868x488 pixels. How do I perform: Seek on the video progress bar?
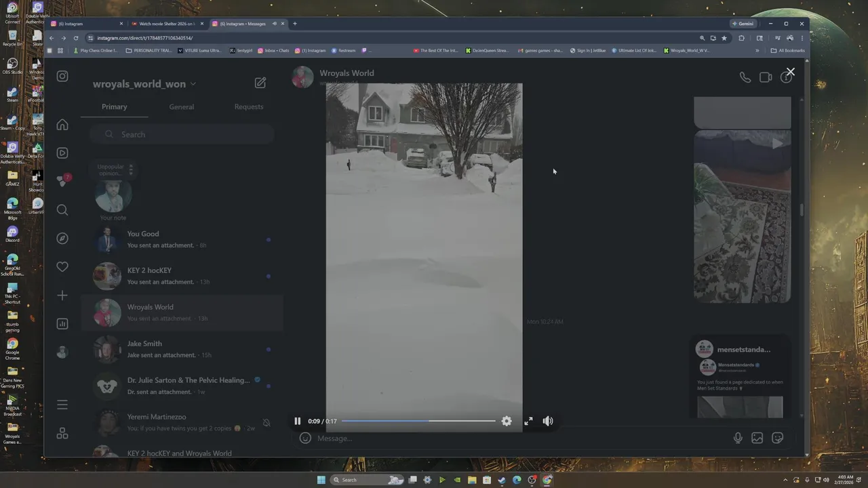coord(418,421)
